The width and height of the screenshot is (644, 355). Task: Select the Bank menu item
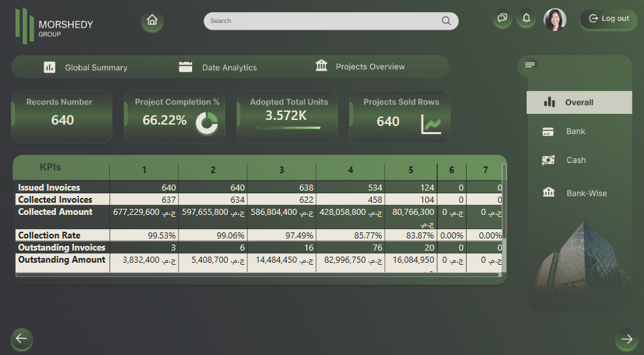[x=579, y=131]
